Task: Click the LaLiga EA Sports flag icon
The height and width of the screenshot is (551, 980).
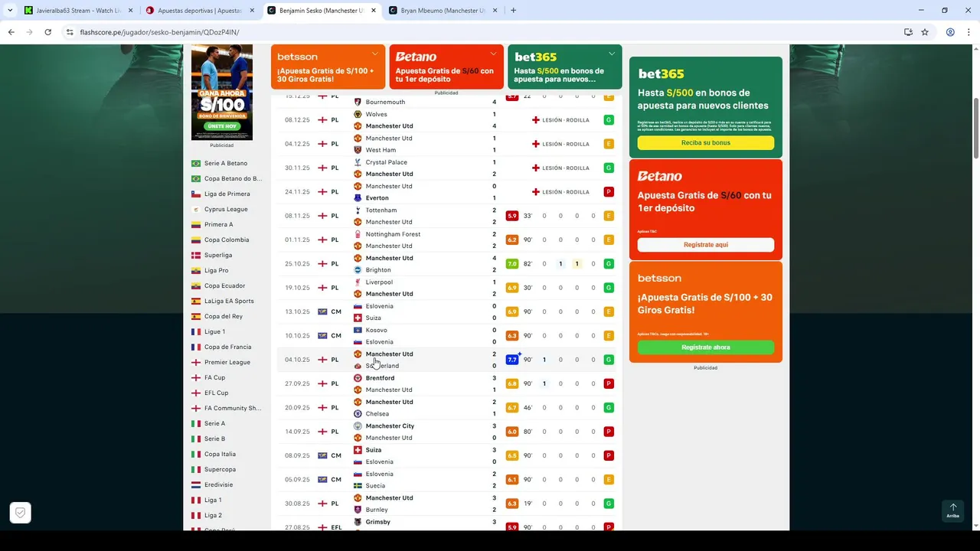Action: coord(196,301)
